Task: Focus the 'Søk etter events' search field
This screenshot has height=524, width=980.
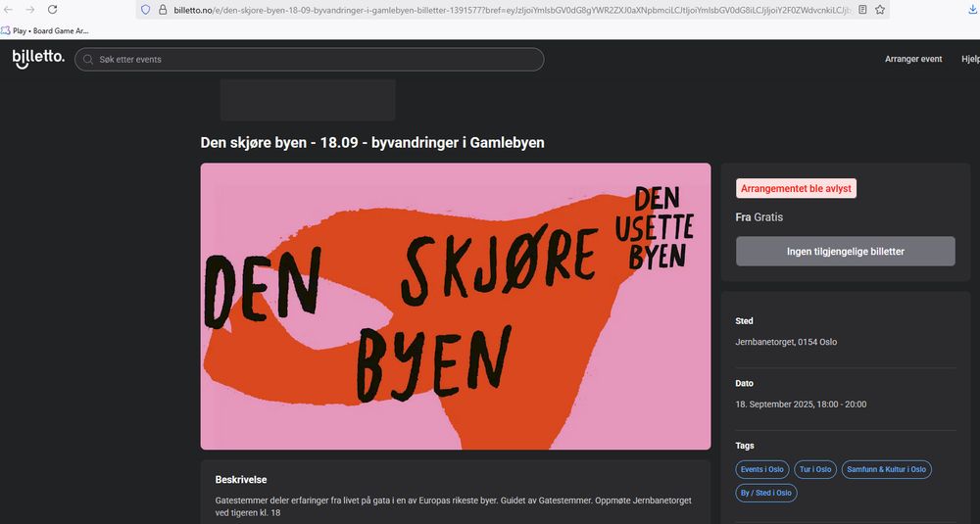Action: 310,60
